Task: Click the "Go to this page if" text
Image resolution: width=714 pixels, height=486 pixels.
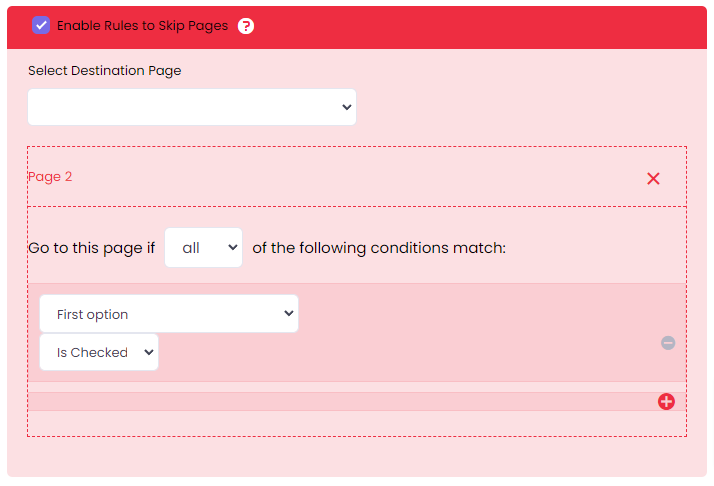Action: click(91, 248)
